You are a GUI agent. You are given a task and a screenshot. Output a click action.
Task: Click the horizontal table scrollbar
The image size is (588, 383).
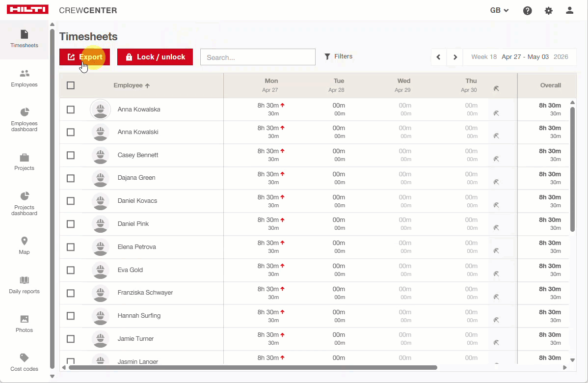(x=253, y=367)
